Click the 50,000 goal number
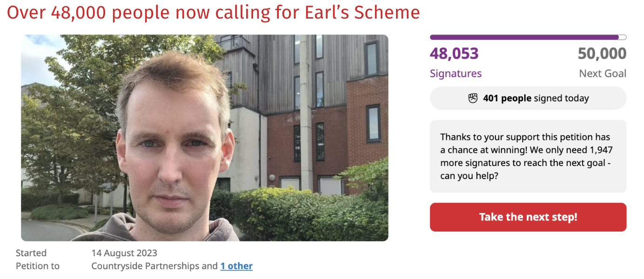644x279 pixels. point(602,54)
